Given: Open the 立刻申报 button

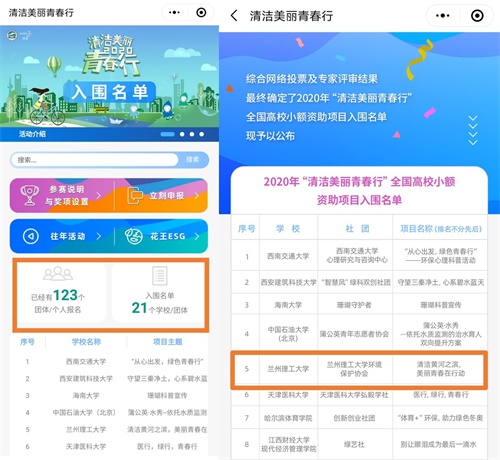Looking at the screenshot, I should click(161, 196).
